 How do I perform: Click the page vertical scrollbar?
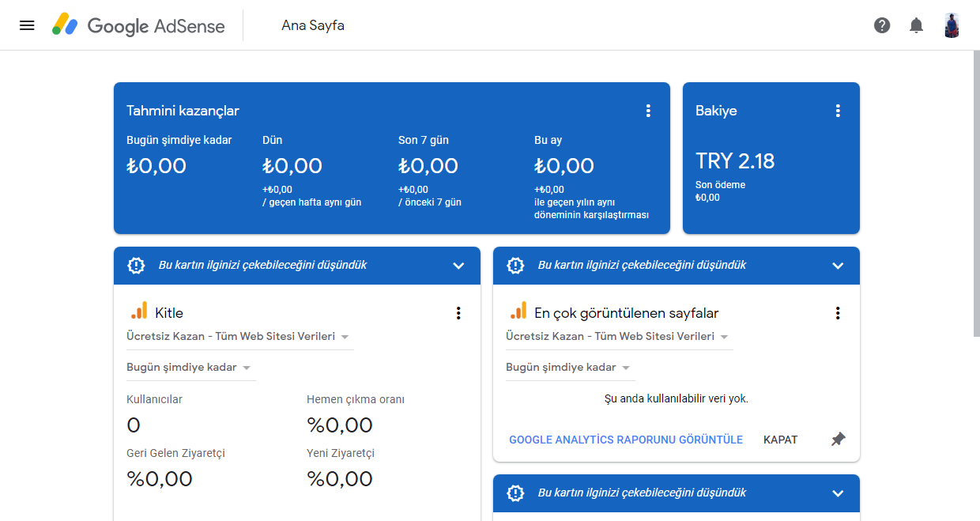[x=976, y=194]
